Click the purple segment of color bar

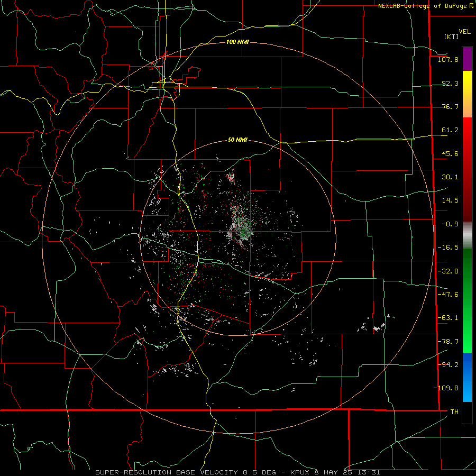coord(467,59)
